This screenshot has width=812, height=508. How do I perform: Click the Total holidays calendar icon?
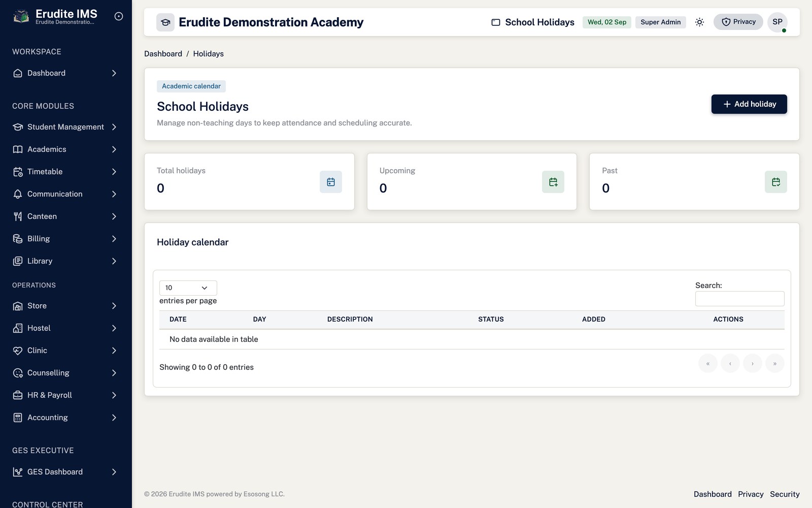pos(331,182)
